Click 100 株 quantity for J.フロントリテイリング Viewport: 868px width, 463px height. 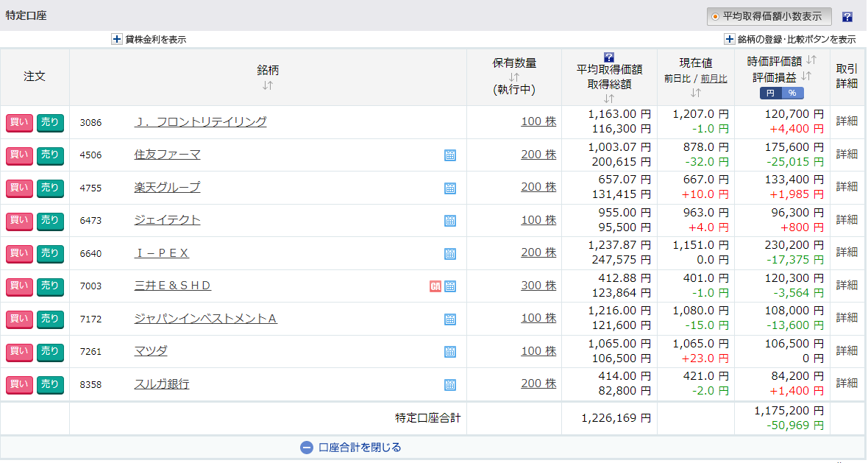pyautogui.click(x=538, y=121)
